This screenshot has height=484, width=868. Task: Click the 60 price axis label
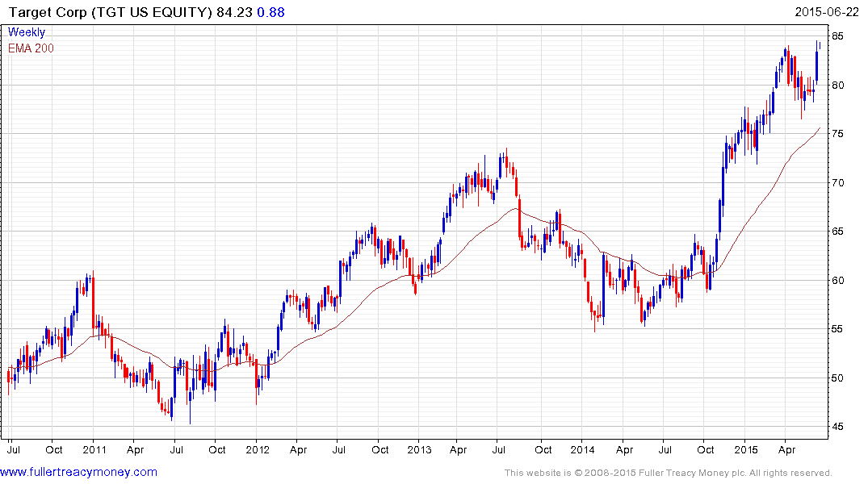tap(838, 281)
